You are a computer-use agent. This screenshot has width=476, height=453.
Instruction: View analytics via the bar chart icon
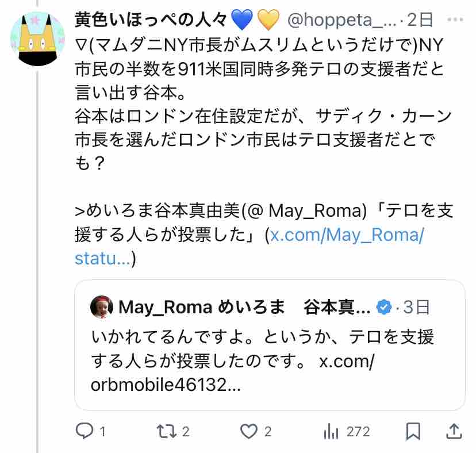tap(331, 431)
